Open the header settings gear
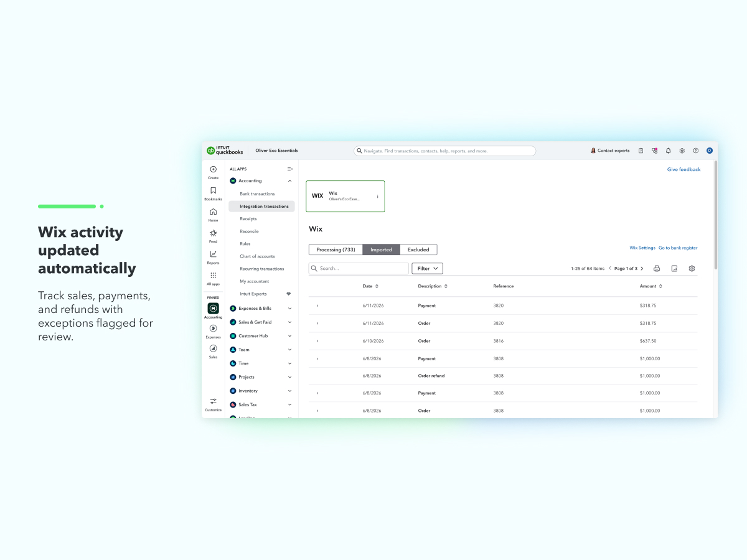The width and height of the screenshot is (747, 560). (x=682, y=151)
